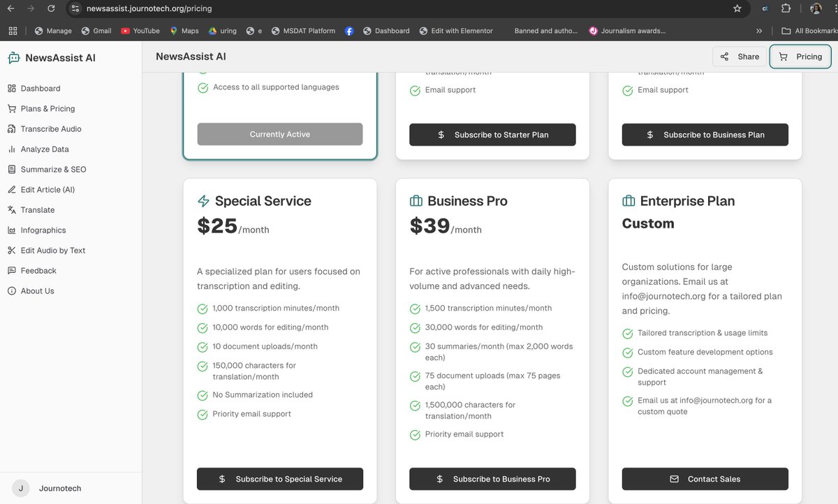Click the checkmark beside "No Summarization included"

(203, 396)
